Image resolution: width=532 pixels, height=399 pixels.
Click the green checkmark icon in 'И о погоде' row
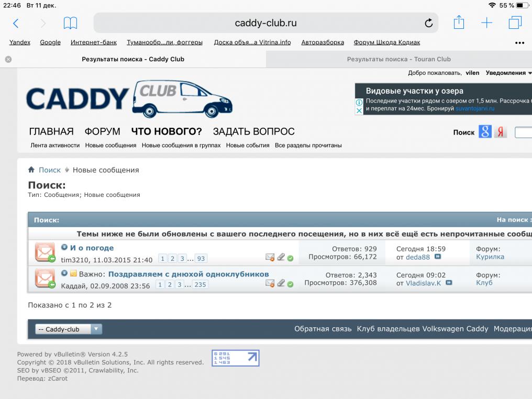point(291,258)
